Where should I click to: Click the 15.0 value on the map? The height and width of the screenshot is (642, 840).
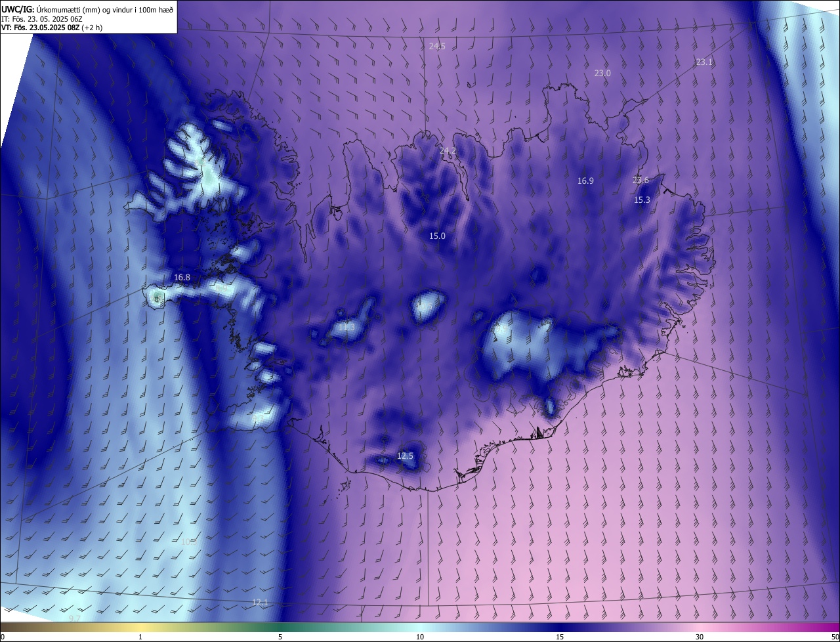pos(437,236)
